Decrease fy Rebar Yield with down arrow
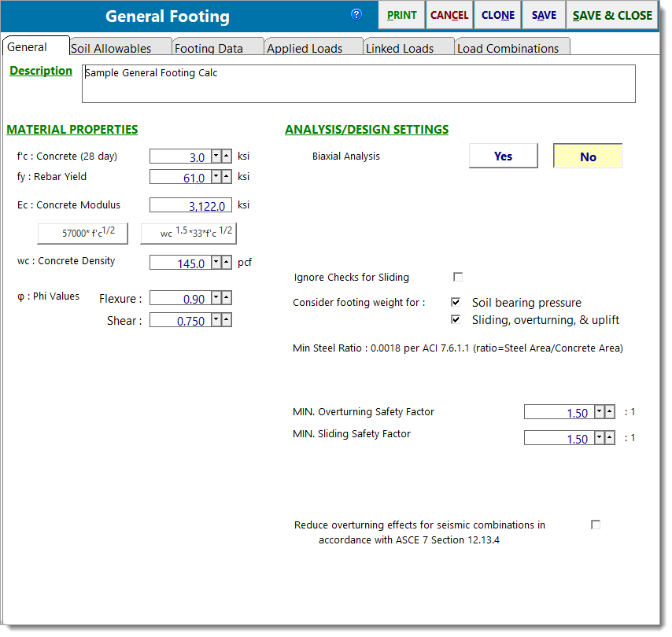 (216, 178)
